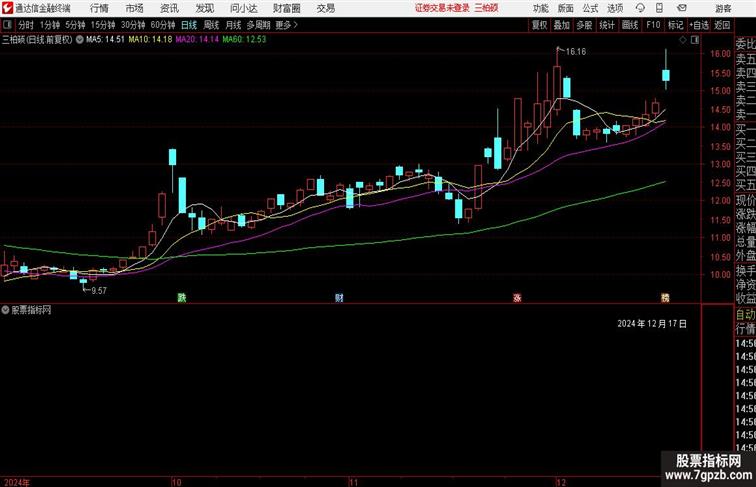Select the 日线 daily tab
The image size is (756, 487).
(x=189, y=25)
